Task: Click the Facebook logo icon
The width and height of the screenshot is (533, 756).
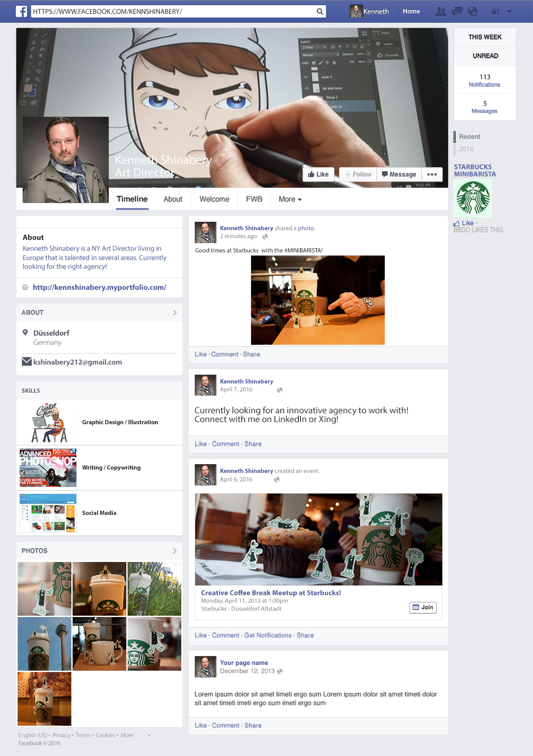Action: pos(21,11)
